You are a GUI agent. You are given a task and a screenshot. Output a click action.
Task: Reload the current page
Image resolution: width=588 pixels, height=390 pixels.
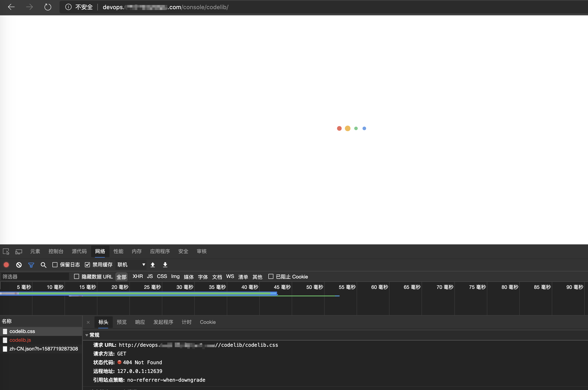[47, 7]
